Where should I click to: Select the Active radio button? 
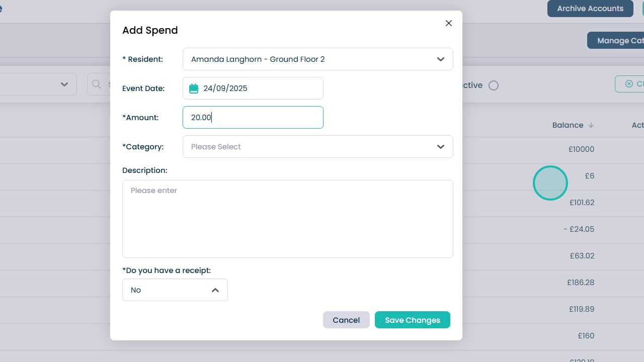[x=494, y=85]
